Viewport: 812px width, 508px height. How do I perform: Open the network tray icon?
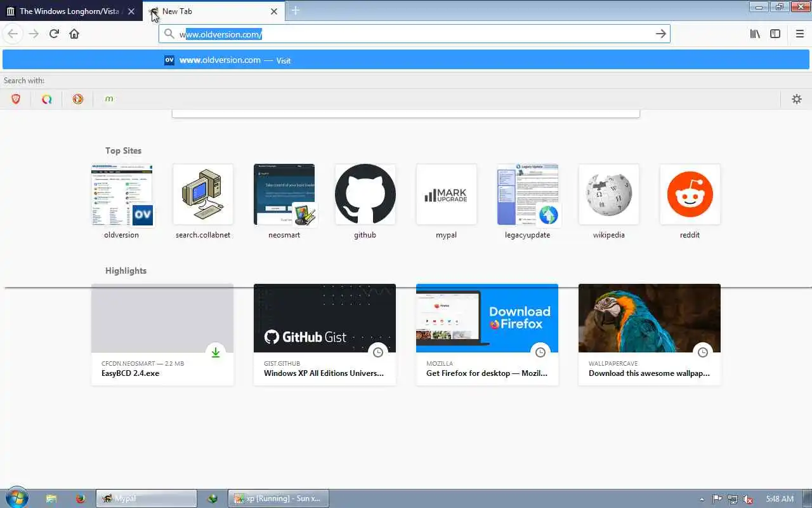pos(733,499)
